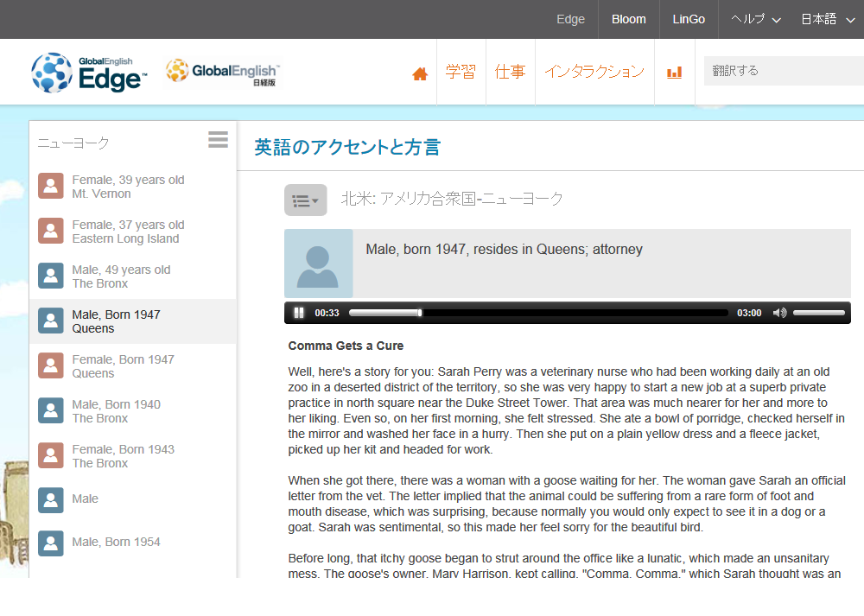This screenshot has height=616, width=864.
Task: Select Female, Born 1947 Queens speaker
Action: [133, 366]
